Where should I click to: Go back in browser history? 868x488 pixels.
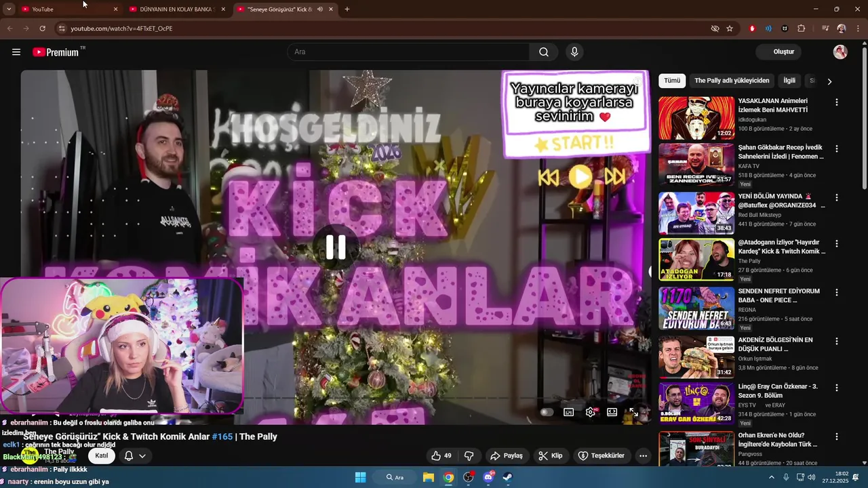coord(9,28)
